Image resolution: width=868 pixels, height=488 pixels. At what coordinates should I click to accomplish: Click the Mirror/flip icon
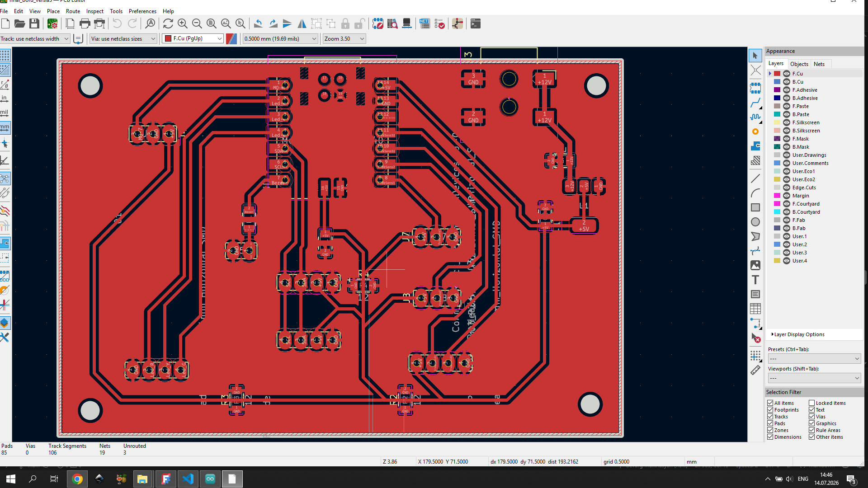point(302,24)
